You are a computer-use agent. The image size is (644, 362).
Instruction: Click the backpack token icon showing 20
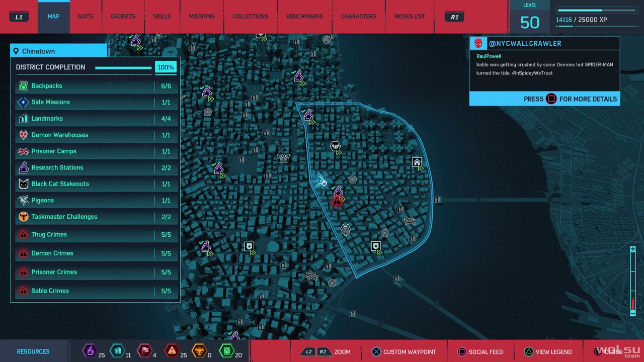(226, 350)
